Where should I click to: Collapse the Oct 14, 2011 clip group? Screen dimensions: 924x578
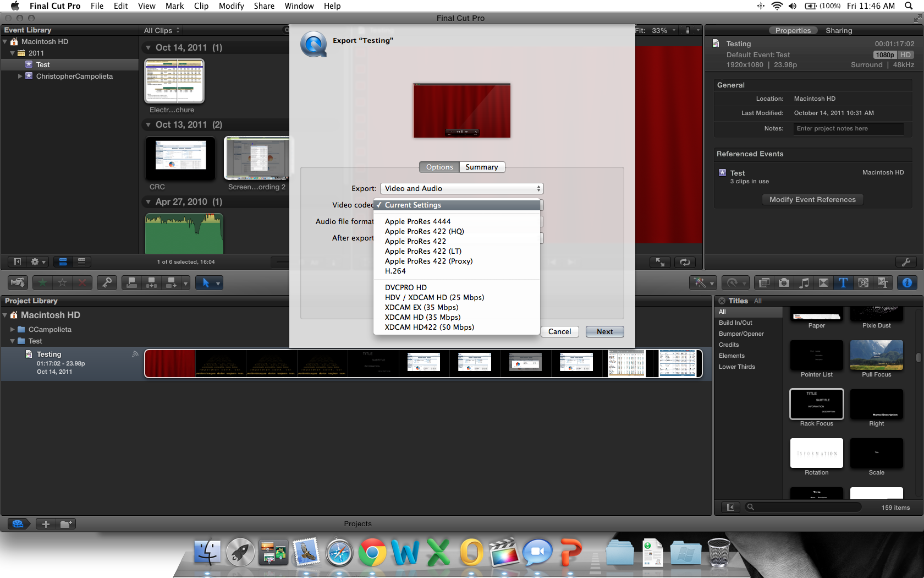[148, 48]
